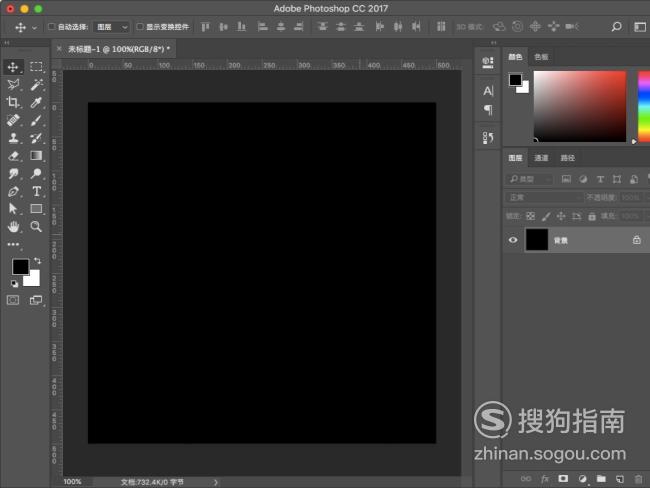Toggle adjustment layer filter
650x488 pixels.
pos(583,179)
